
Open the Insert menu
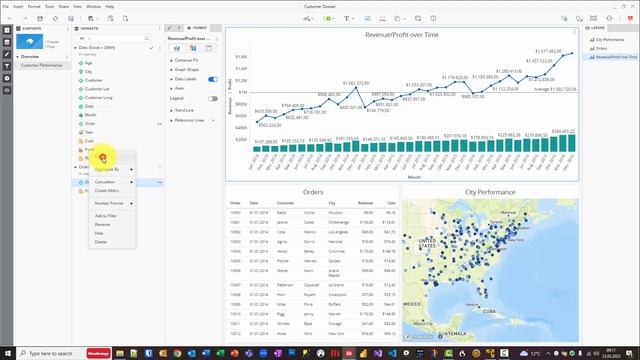click(x=18, y=7)
